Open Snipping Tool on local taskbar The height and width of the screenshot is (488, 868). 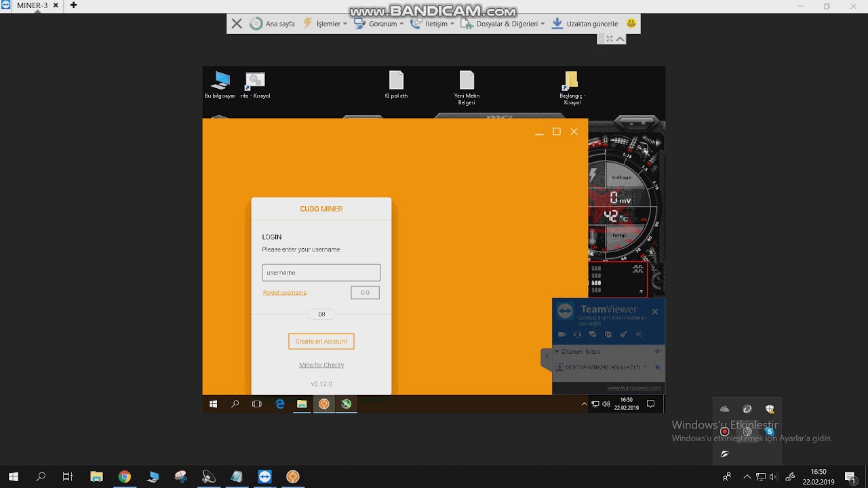point(180,476)
